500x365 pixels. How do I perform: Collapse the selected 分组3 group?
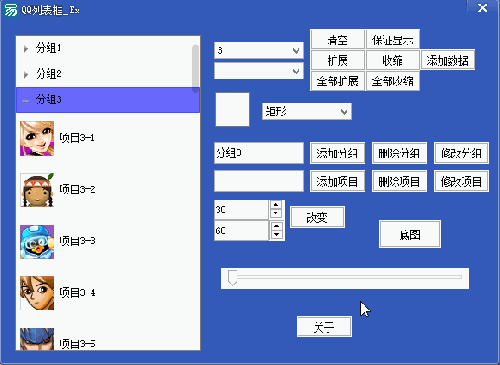(25, 100)
